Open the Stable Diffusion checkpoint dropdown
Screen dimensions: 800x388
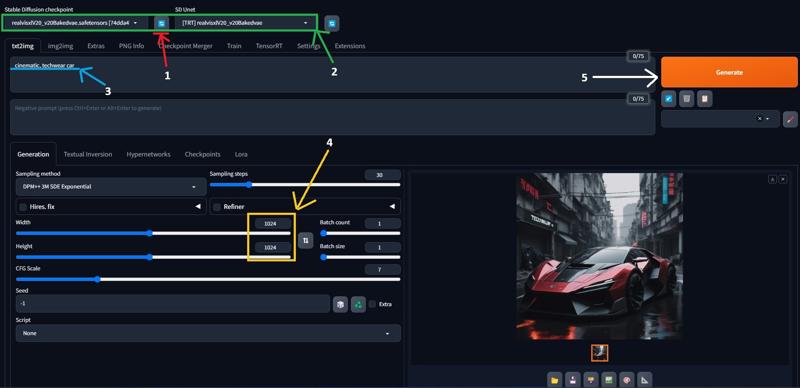(x=75, y=23)
